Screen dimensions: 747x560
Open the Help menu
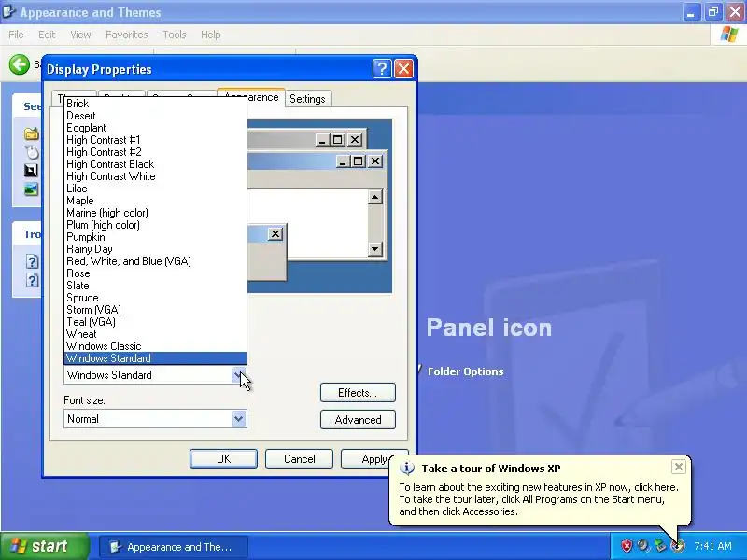[x=211, y=35]
